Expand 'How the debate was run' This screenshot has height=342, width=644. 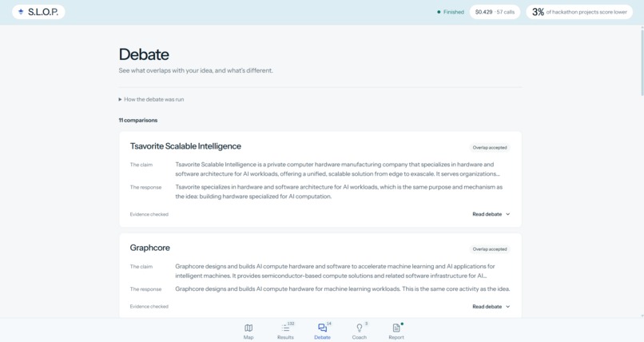(151, 99)
